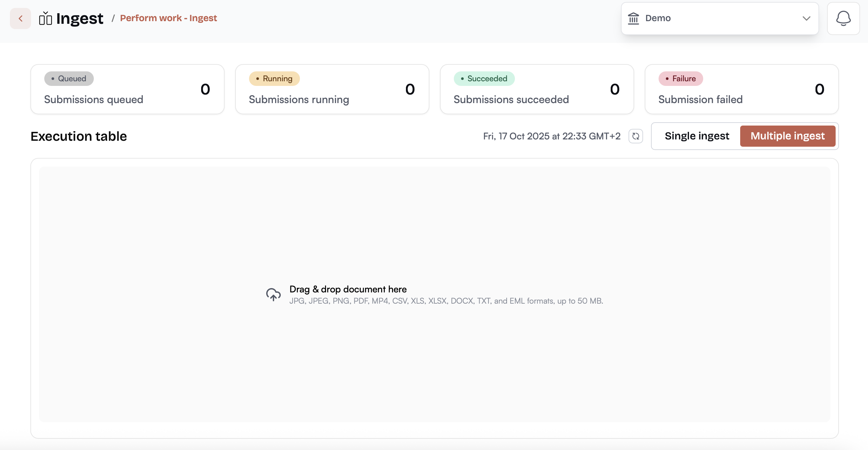Expand the Demo dropdown chevron
This screenshot has width=868, height=450.
pyautogui.click(x=806, y=18)
